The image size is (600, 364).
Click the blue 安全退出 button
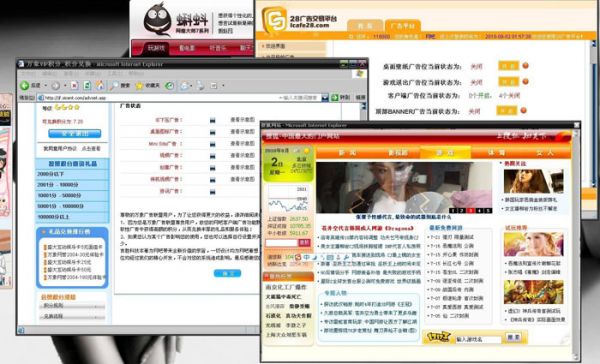(75, 133)
